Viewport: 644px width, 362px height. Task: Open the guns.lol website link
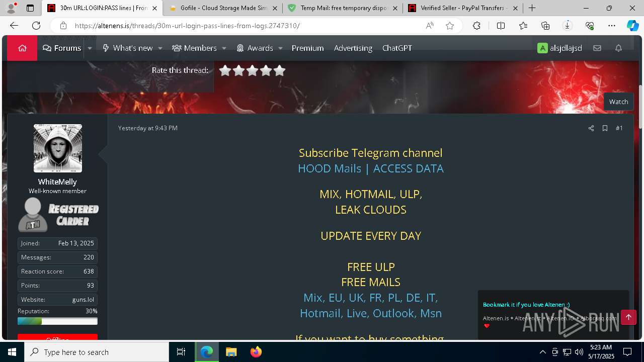click(x=83, y=299)
